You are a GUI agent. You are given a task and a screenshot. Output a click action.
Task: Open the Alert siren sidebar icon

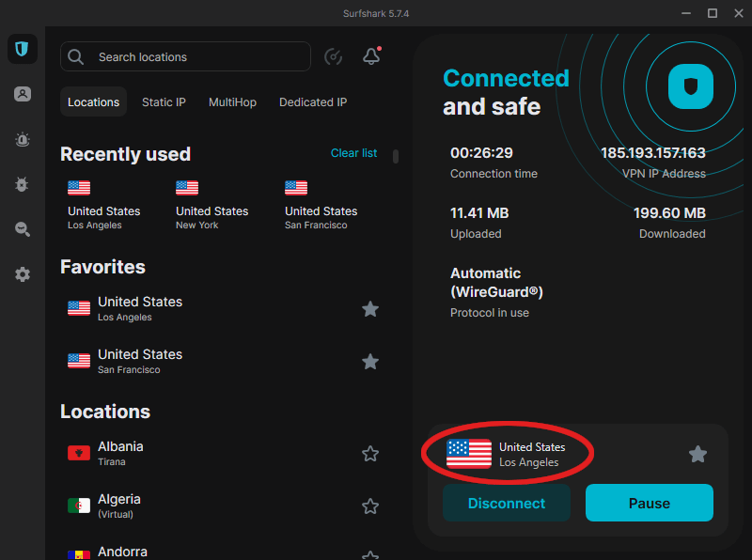point(22,139)
